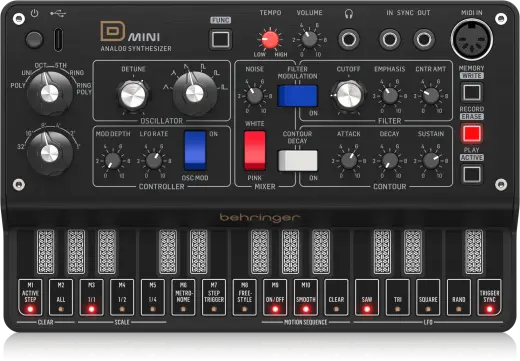
Task: Click the USB-C port slot
Action: [58, 40]
